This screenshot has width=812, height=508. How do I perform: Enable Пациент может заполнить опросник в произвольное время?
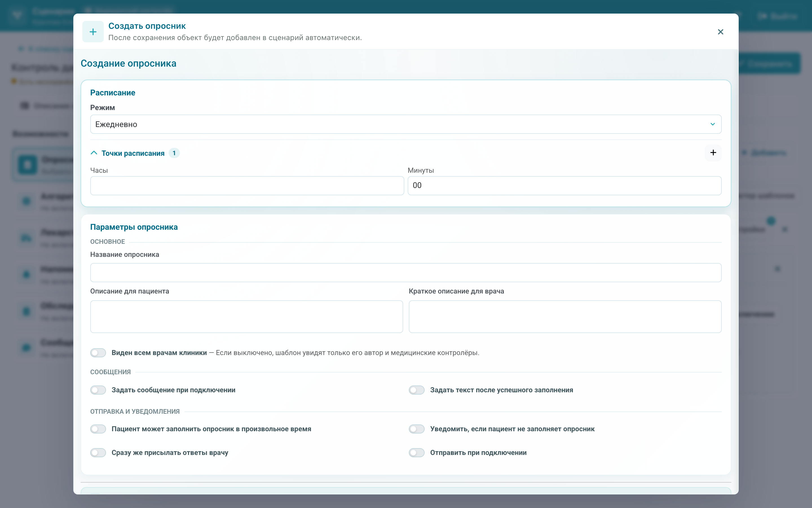point(98,429)
